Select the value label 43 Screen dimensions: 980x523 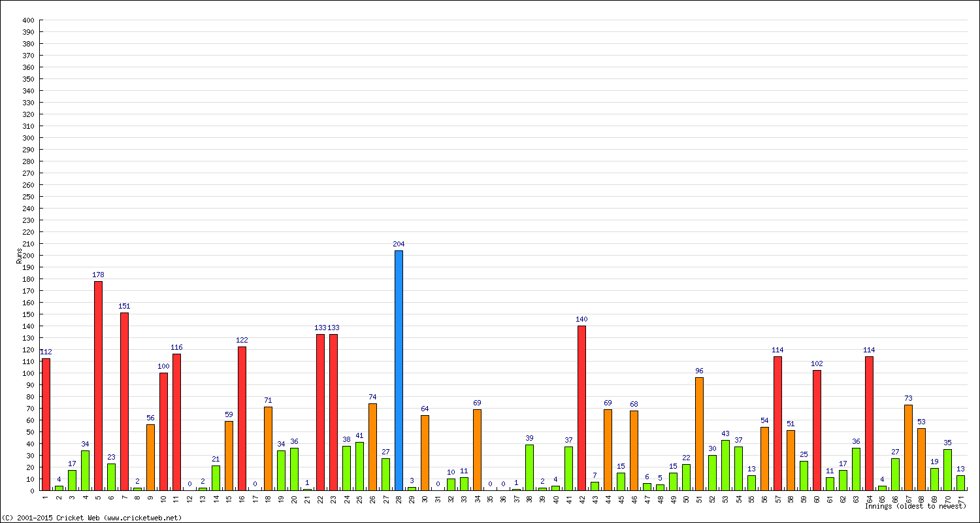725,433
